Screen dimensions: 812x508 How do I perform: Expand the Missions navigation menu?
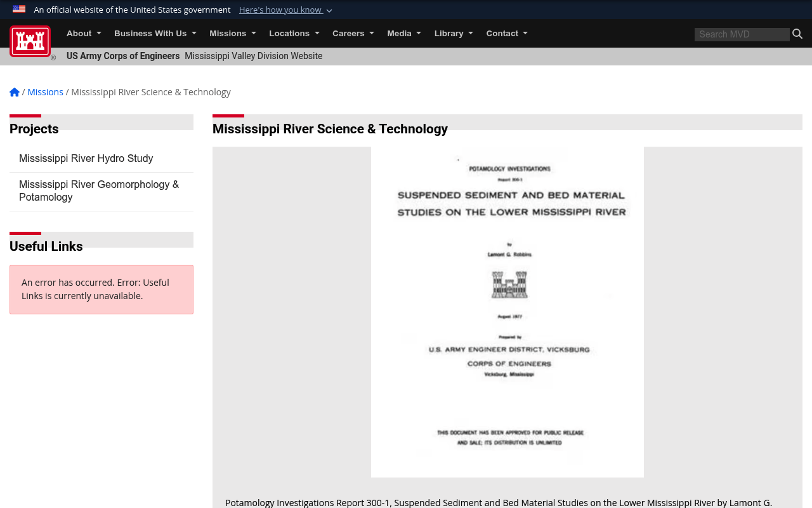(233, 33)
